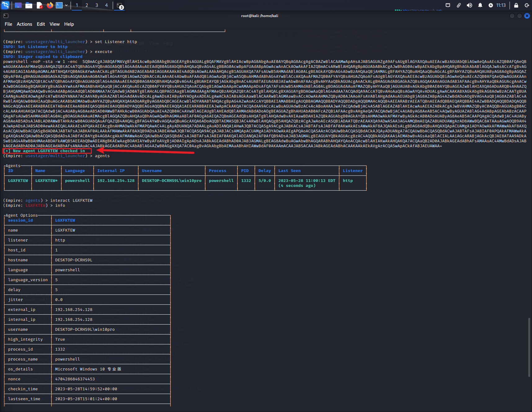Expand the terminal launcher dropdown arrow
Screen dimensions: 532x412
pos(66,5)
